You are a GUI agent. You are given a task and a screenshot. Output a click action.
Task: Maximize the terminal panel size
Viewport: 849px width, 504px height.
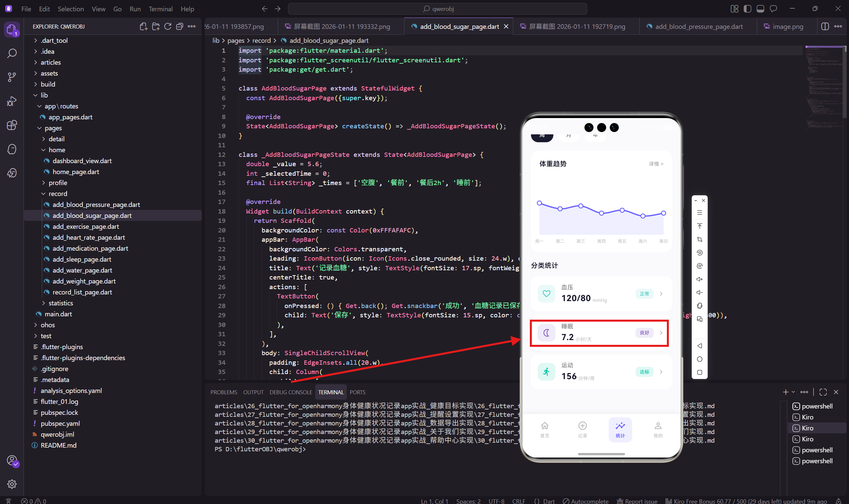[x=823, y=392]
